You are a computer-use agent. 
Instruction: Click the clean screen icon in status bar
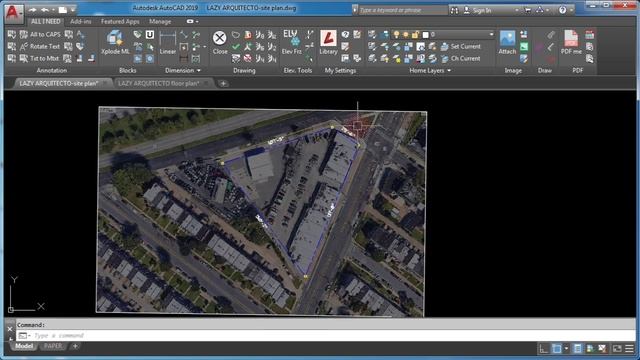[x=617, y=349]
